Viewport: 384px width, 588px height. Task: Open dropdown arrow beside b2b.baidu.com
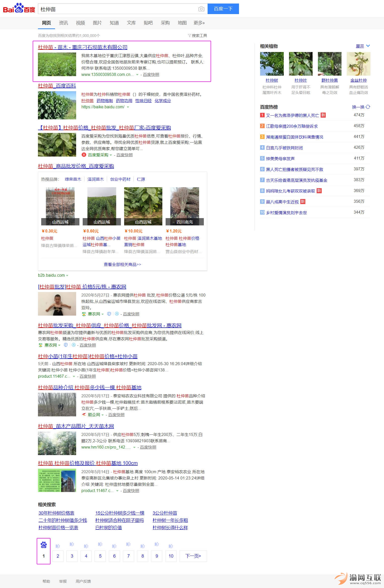[67, 275]
